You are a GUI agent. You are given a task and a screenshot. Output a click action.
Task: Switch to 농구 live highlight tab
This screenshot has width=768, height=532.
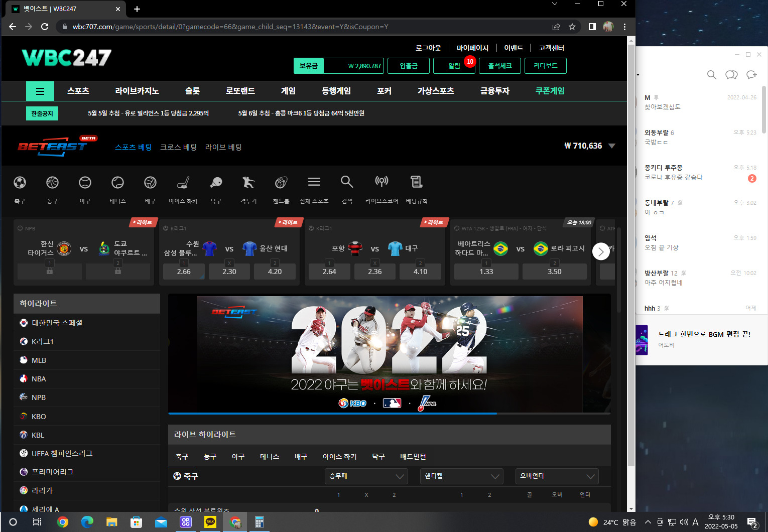[x=210, y=456]
